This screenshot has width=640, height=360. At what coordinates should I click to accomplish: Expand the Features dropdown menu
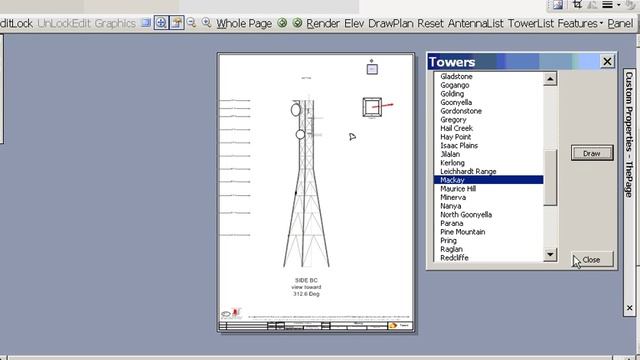point(580,23)
